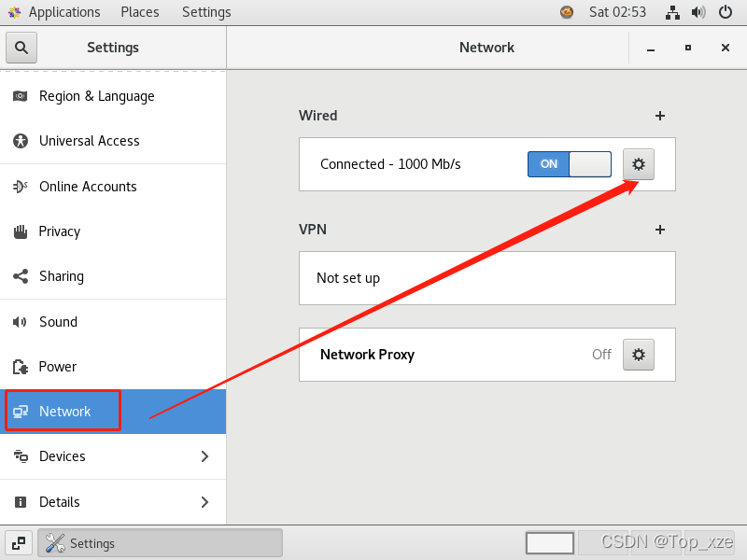Image resolution: width=747 pixels, height=560 pixels.
Task: Click the Network computers icon in sidebar
Action: (x=20, y=412)
